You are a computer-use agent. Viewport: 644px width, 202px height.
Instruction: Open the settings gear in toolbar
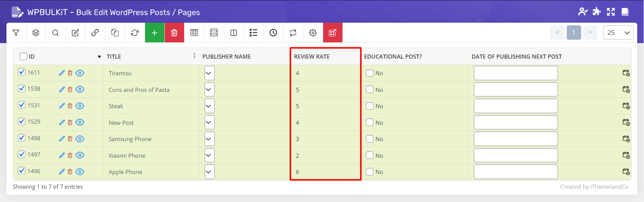313,33
